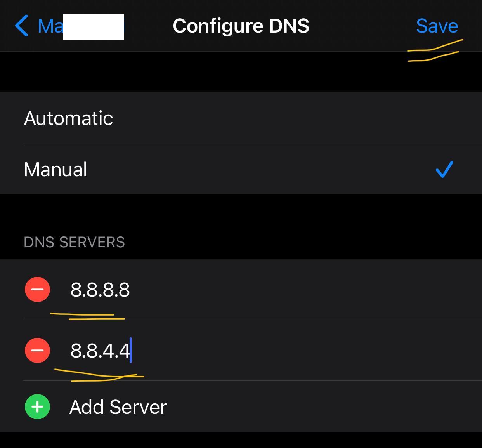Edit the 8.8.8.8 DNS server entry
The height and width of the screenshot is (448, 482).
(100, 290)
